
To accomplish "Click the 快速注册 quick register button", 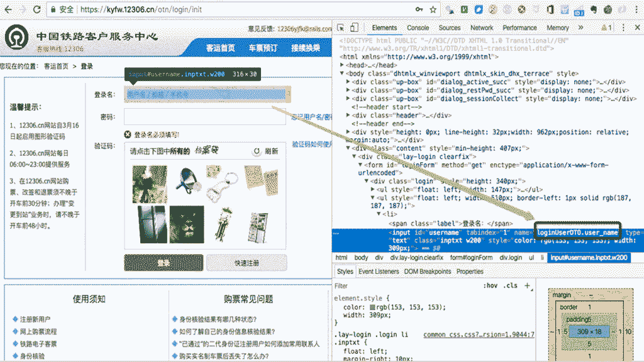I will 247,263.
